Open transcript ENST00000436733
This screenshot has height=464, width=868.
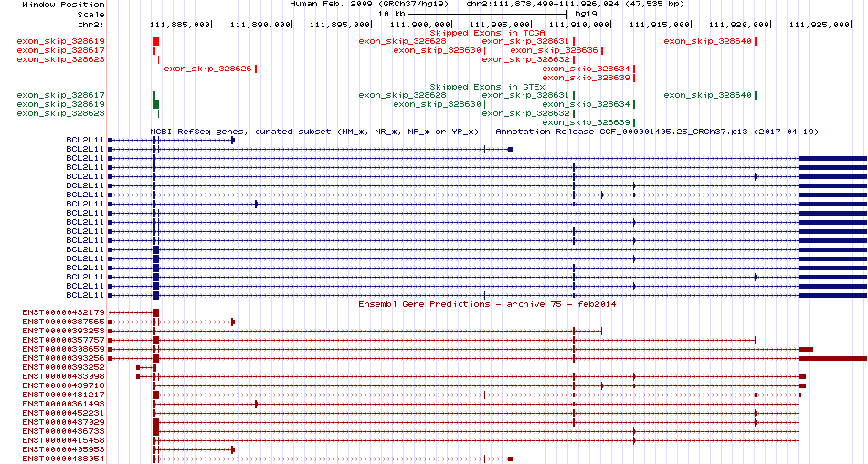point(64,431)
